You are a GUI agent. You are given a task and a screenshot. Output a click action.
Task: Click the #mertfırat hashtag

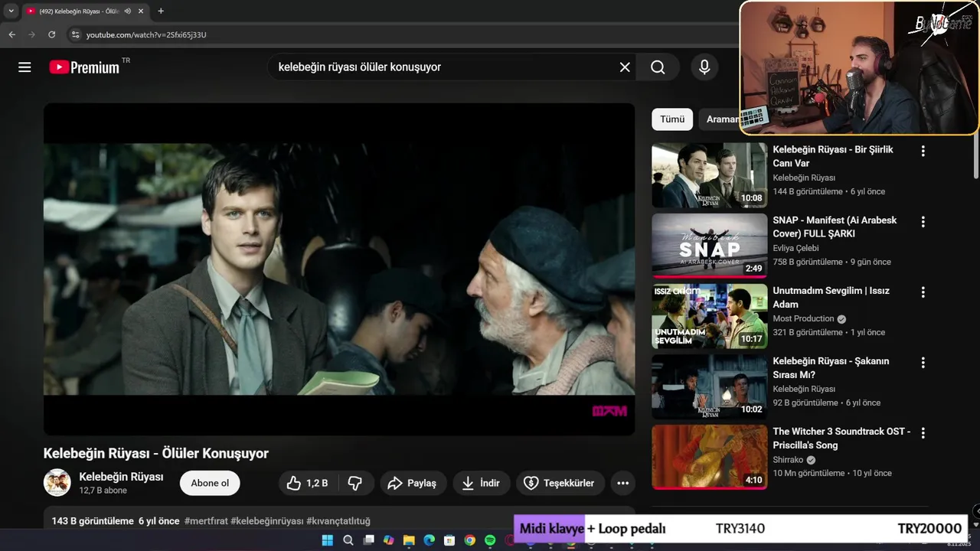tap(206, 521)
